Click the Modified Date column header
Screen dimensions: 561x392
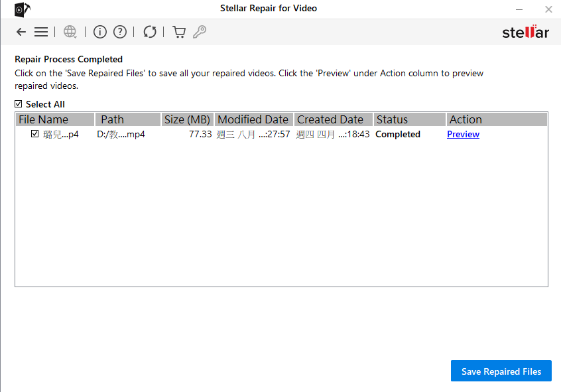point(253,119)
